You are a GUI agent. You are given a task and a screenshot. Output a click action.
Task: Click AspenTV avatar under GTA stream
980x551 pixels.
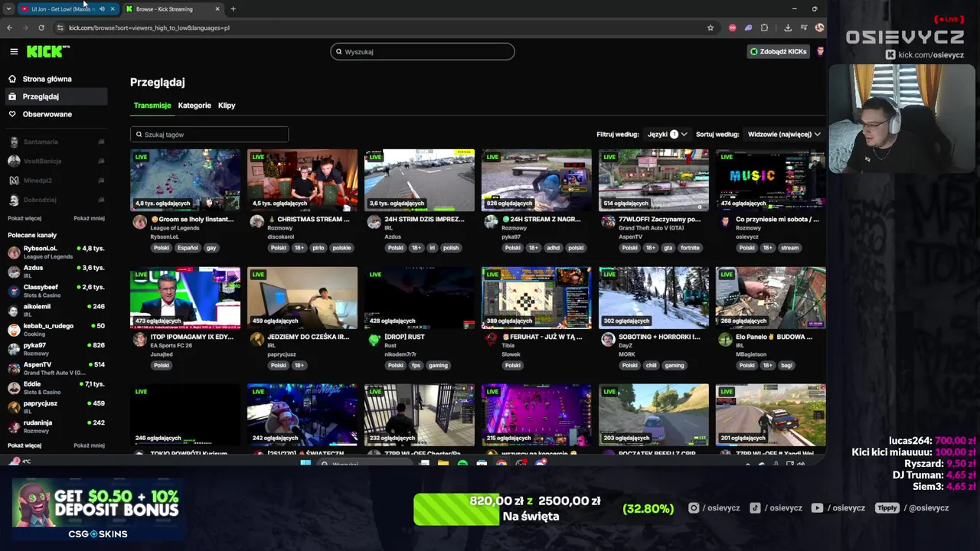[608, 222]
